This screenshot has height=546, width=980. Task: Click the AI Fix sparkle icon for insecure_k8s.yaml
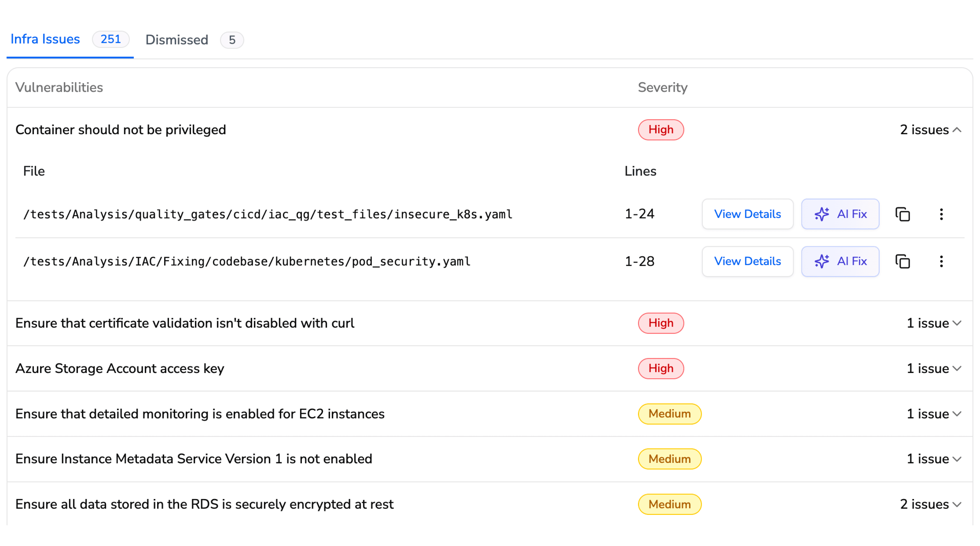pos(822,214)
